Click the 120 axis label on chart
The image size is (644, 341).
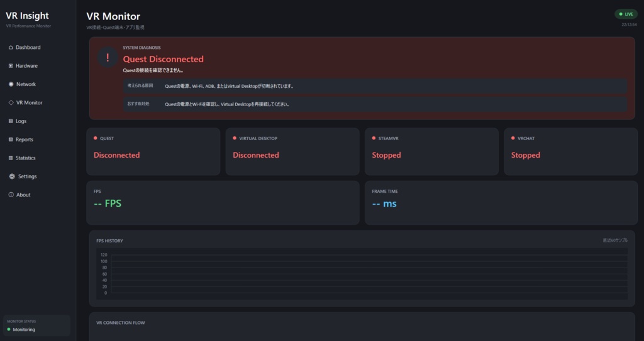[x=104, y=255]
